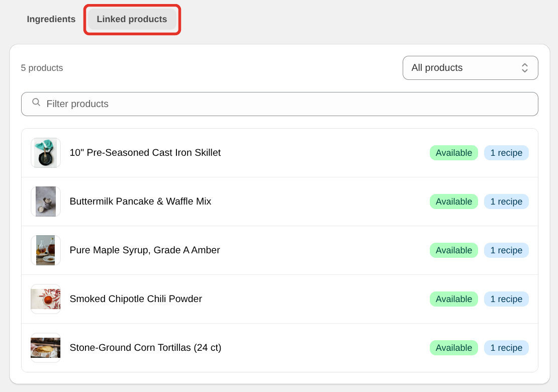Viewport: 558px width, 392px height.
Task: Click the Filter products search field
Action: point(280,104)
